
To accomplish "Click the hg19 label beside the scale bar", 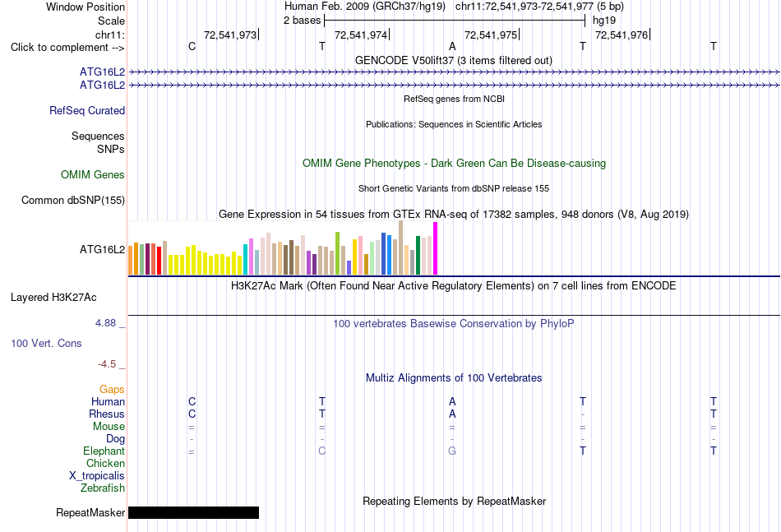I will point(604,21).
